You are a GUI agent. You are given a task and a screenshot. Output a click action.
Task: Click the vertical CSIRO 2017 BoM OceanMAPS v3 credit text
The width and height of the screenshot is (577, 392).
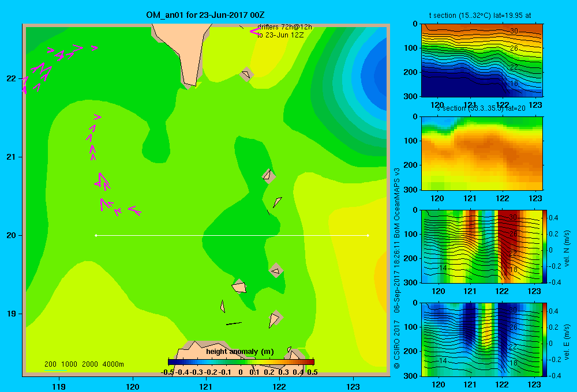(397, 269)
